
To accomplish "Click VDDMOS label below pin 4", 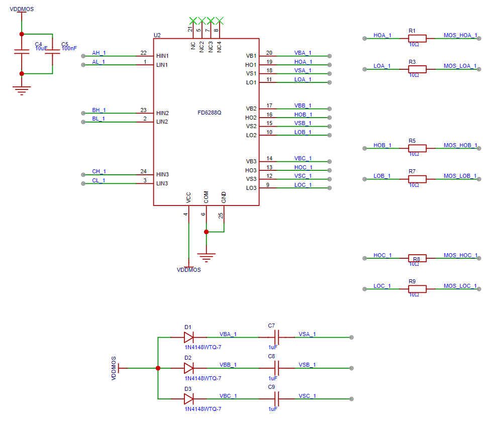I will 188,270.
